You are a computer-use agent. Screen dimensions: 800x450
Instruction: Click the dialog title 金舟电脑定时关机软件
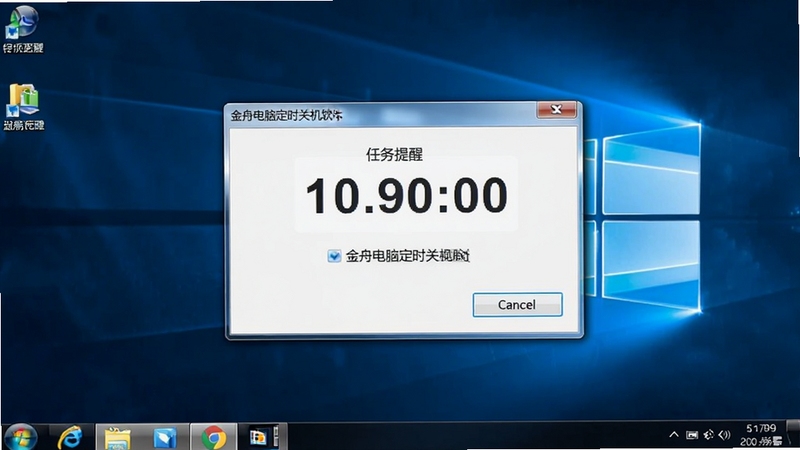tap(286, 115)
